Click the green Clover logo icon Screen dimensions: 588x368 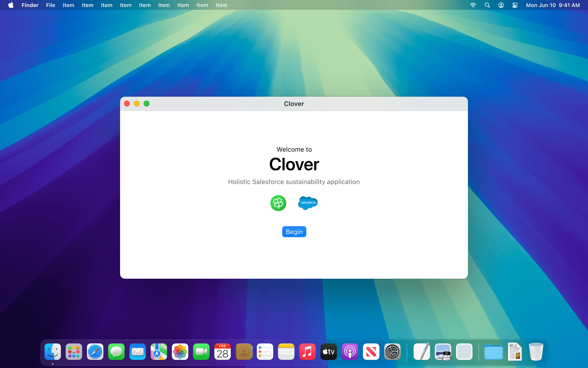click(278, 203)
